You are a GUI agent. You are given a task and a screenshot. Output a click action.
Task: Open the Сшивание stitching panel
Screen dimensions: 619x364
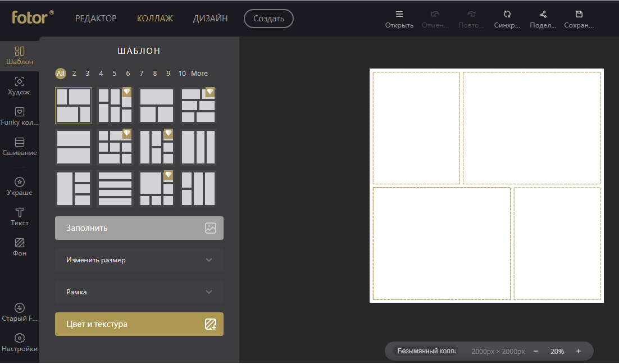coord(19,147)
